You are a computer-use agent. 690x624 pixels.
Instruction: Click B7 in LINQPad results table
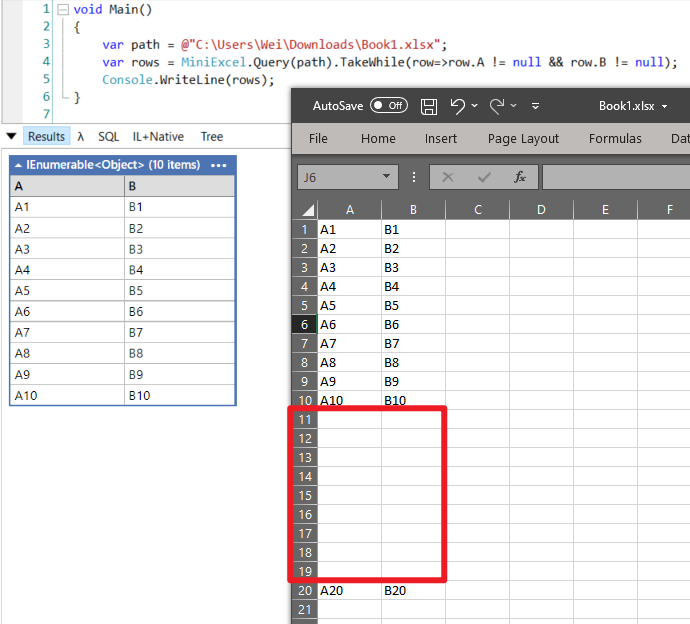[x=180, y=332]
